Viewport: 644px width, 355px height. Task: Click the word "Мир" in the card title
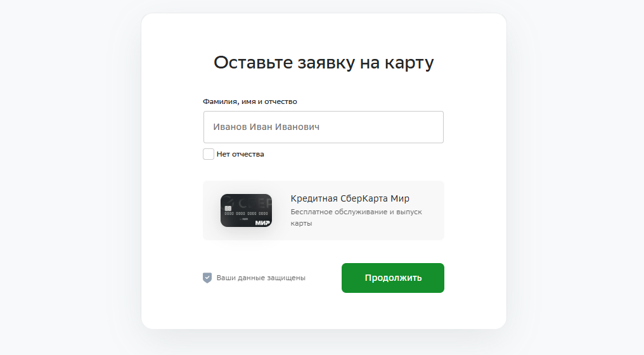click(x=400, y=198)
